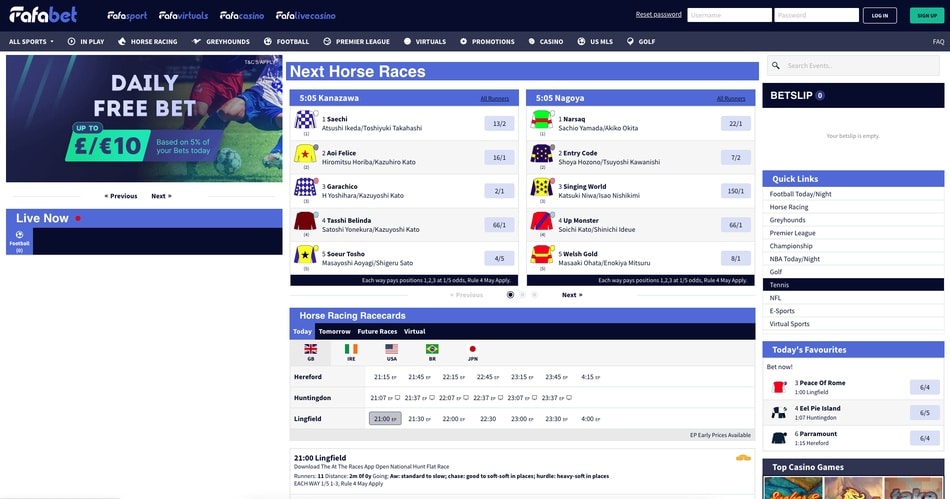Screen dimensions: 950x499
Task: Open the In Play clock icon
Action: click(x=71, y=41)
